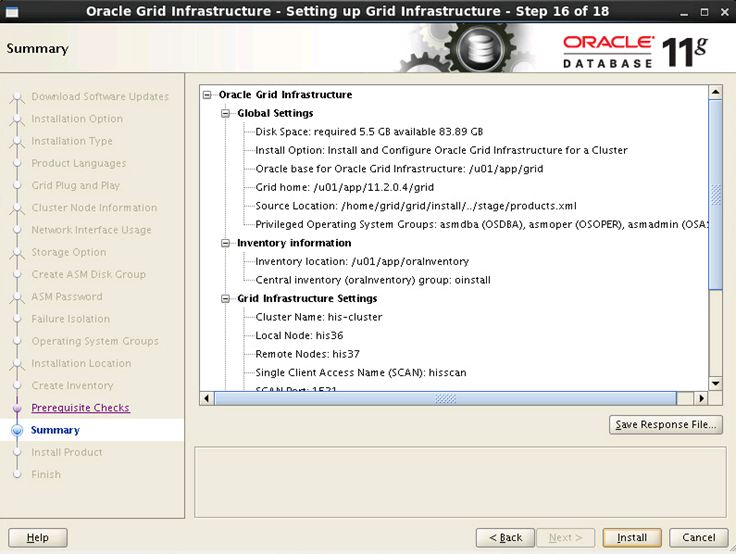Select the Installation Type step

click(x=72, y=141)
